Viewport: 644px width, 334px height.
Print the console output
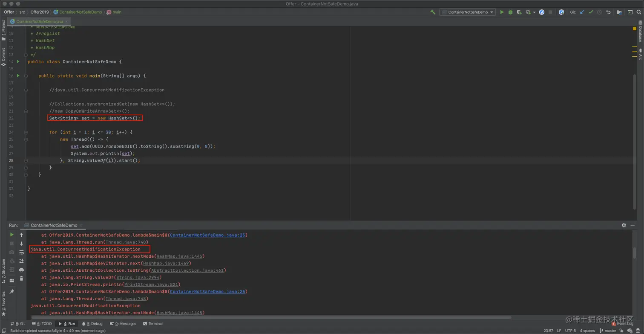[x=21, y=270]
